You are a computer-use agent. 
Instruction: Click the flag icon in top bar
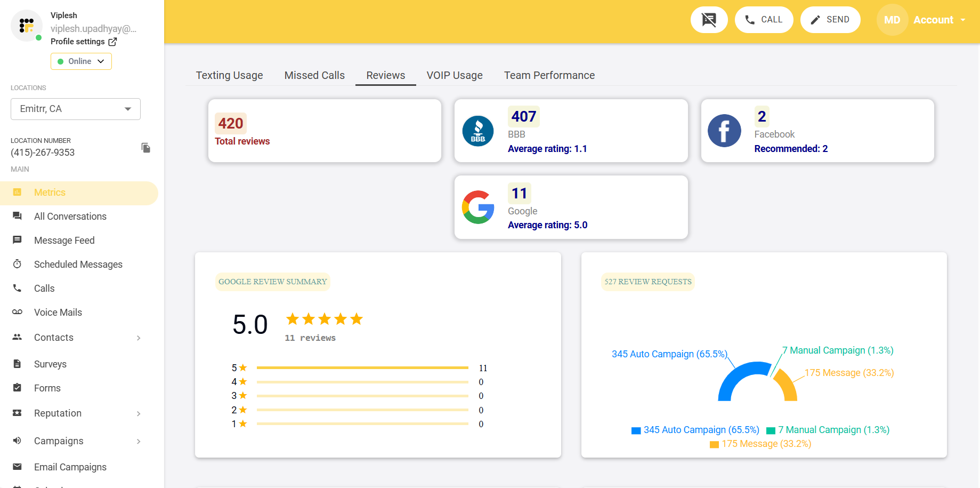pyautogui.click(x=709, y=19)
